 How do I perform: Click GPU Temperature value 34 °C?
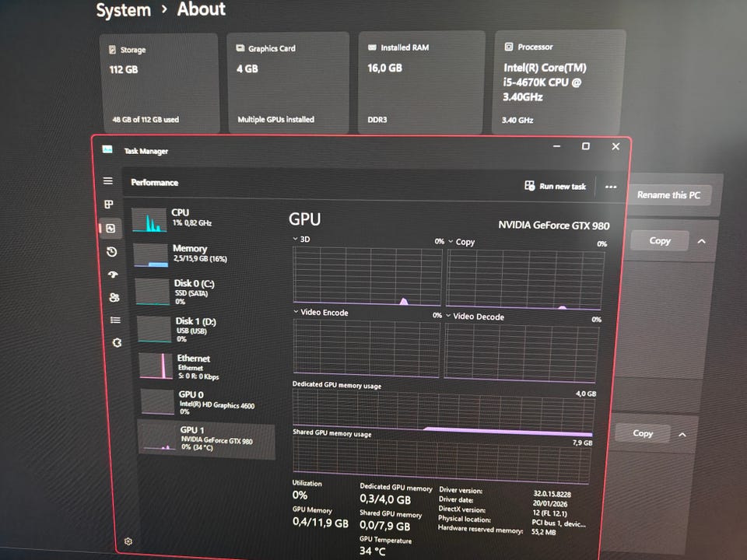click(x=373, y=551)
